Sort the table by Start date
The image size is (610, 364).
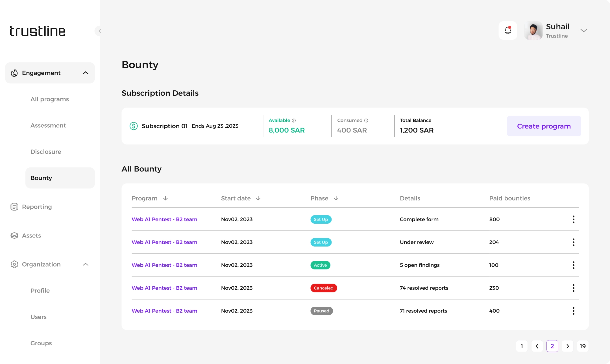point(258,198)
